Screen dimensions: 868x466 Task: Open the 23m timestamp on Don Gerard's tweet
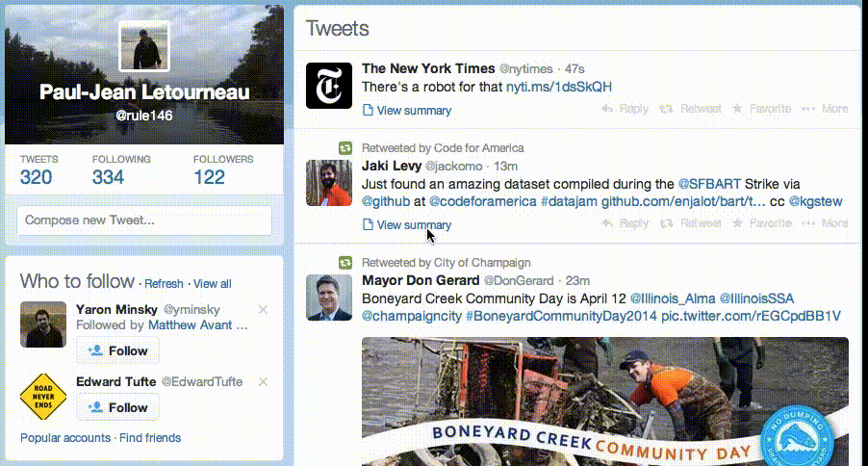577,280
